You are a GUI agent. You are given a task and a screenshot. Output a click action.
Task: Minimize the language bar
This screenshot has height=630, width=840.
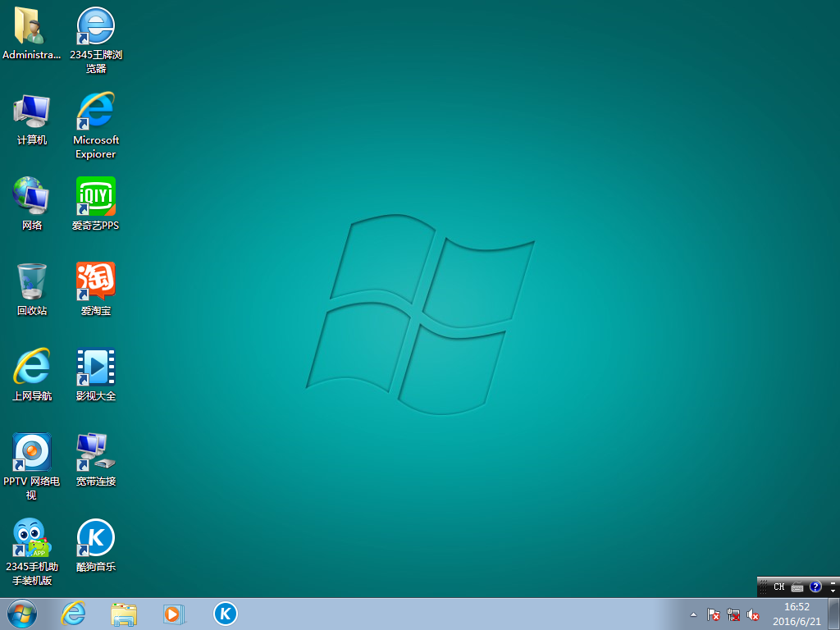[833, 582]
